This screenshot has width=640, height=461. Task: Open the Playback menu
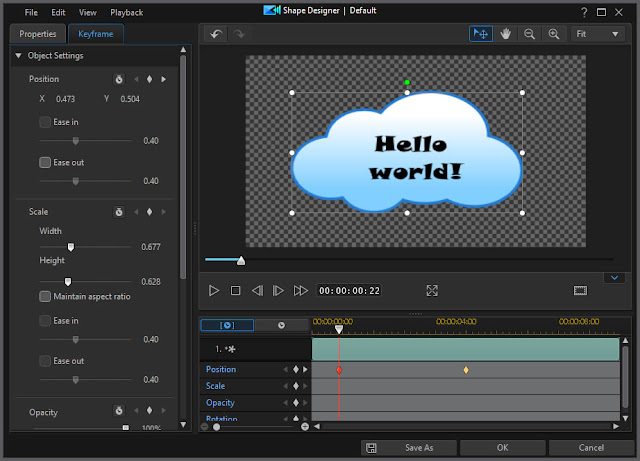127,13
